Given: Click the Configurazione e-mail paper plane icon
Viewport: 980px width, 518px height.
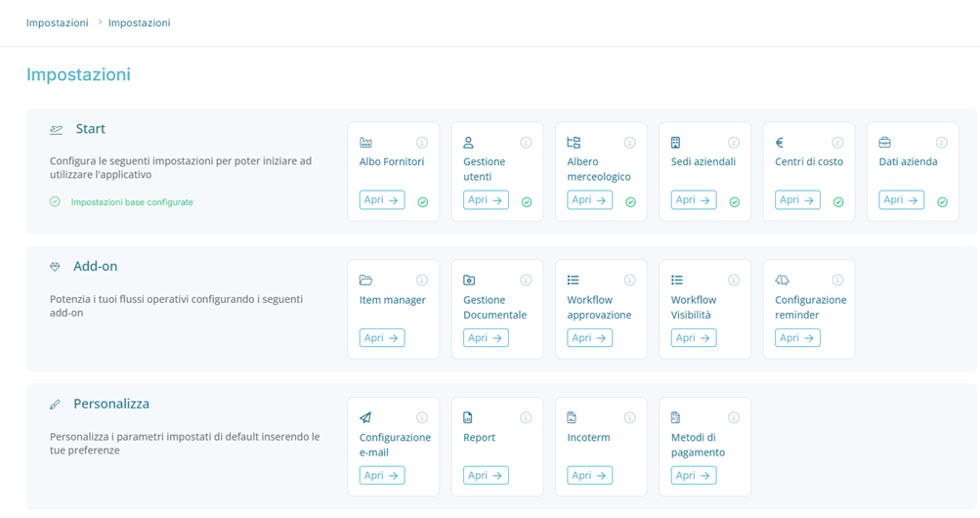Looking at the screenshot, I should point(365,417).
